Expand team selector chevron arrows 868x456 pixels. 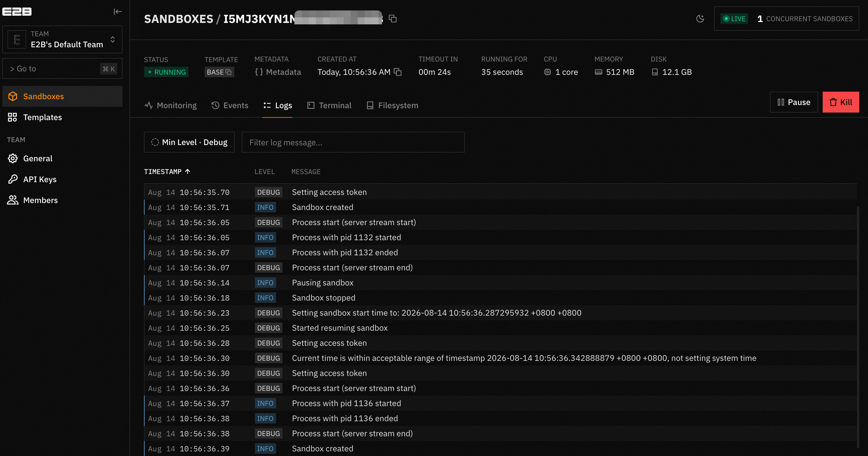pos(113,39)
